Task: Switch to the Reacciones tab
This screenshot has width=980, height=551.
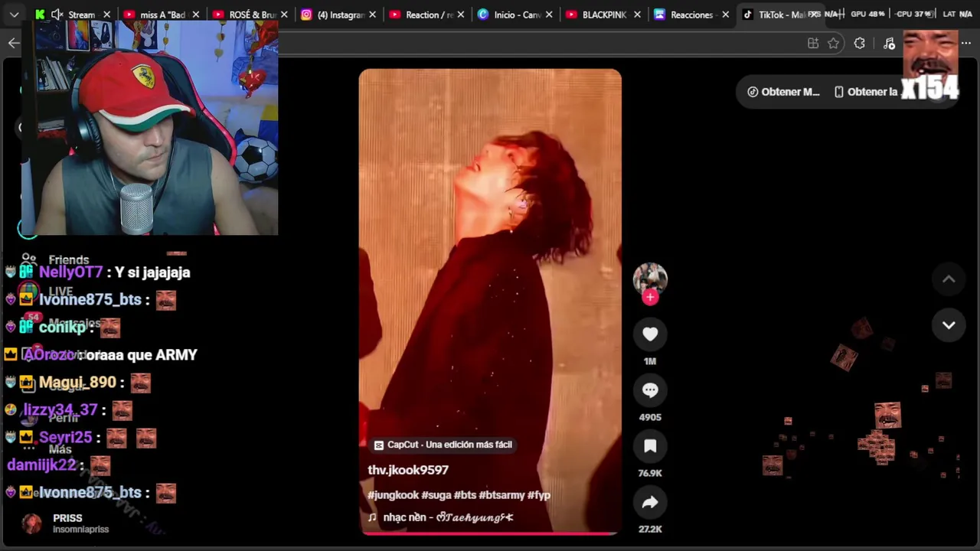Action: (692, 15)
